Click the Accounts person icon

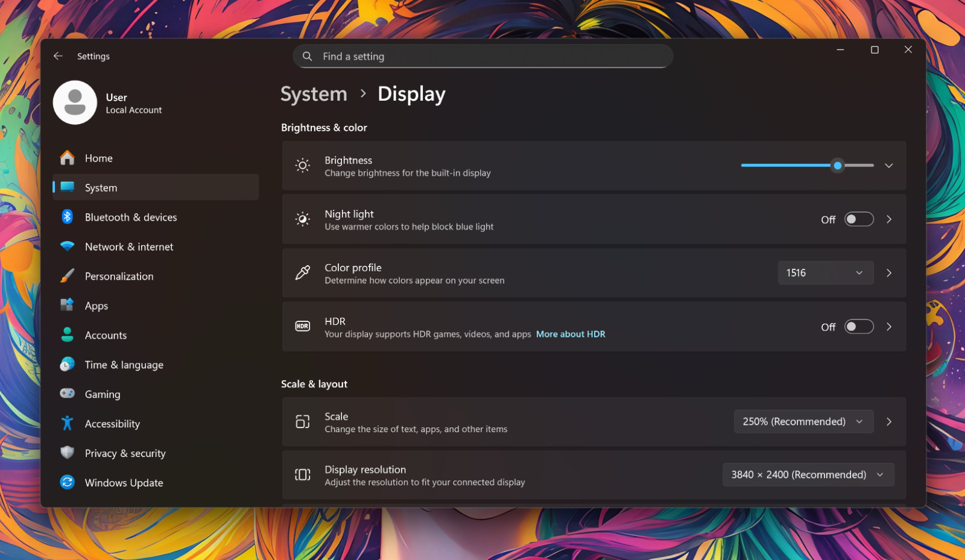tap(68, 335)
